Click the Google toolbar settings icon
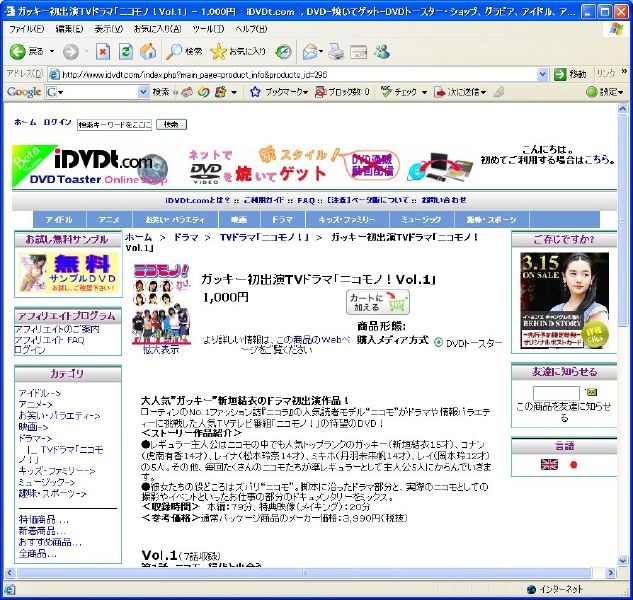 [591, 92]
